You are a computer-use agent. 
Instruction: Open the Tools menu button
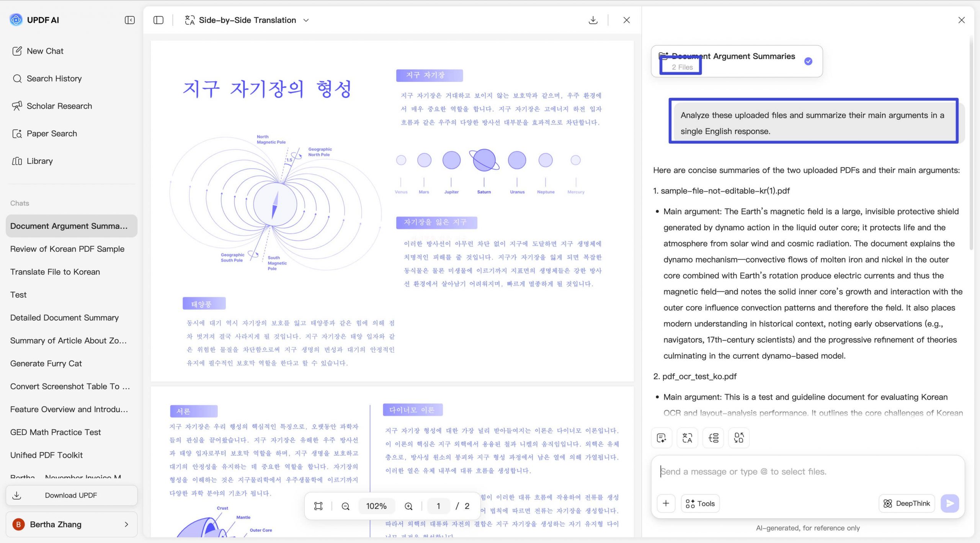tap(700, 504)
